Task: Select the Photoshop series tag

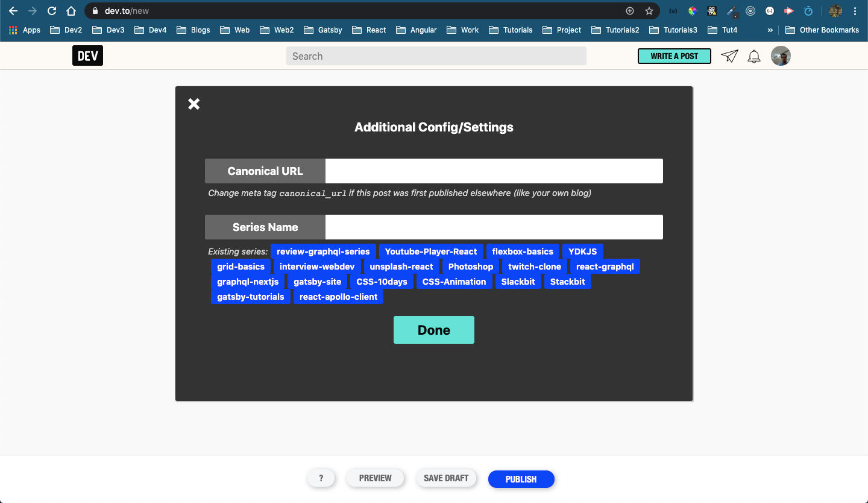Action: click(x=471, y=267)
